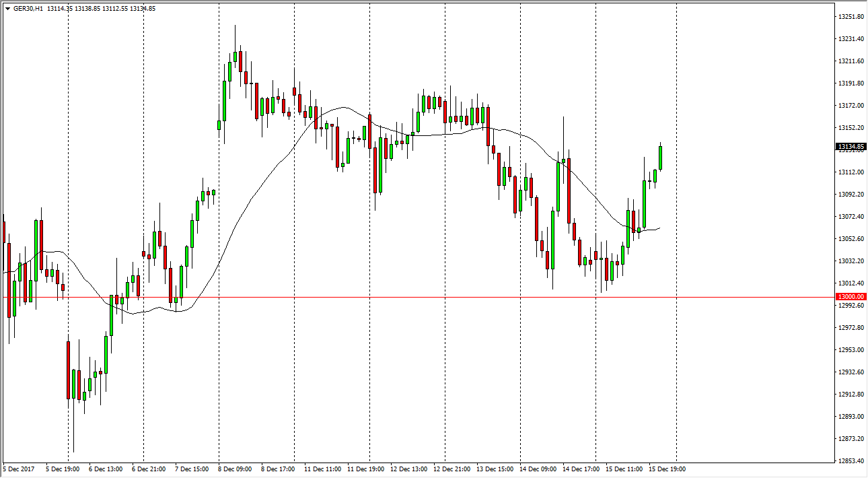
Task: Click the 5 Dec 2017 date label
Action: (x=19, y=469)
